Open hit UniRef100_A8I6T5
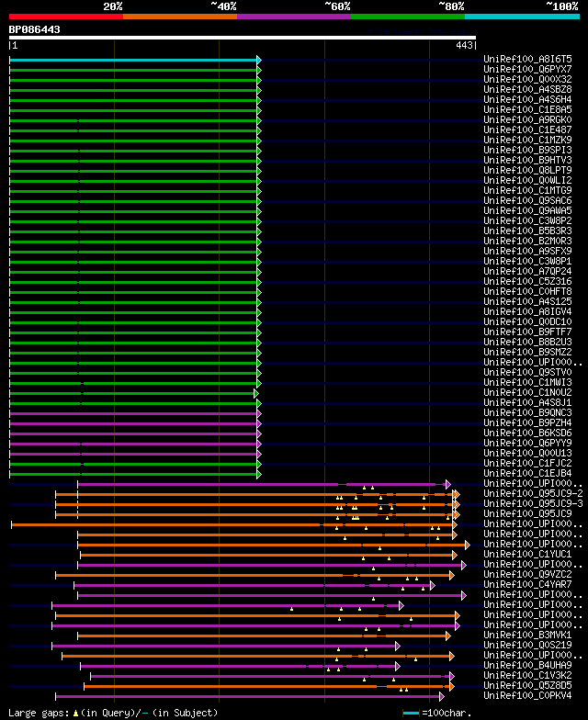 (527, 59)
